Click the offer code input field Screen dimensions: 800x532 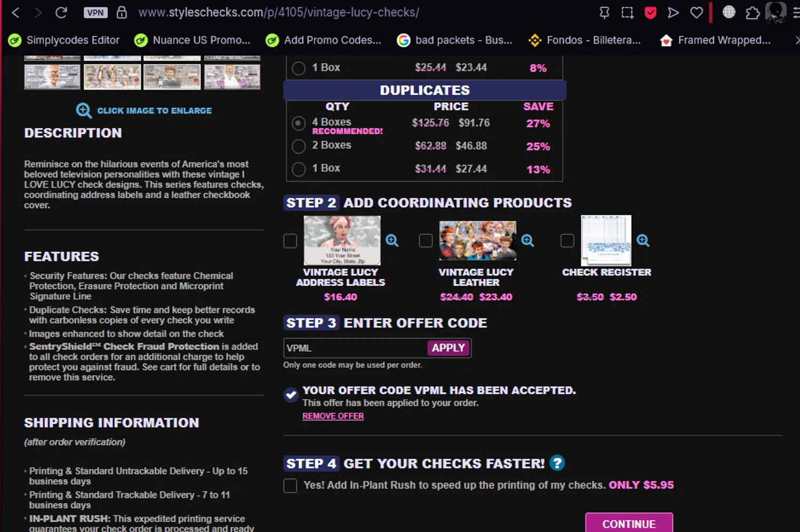355,348
